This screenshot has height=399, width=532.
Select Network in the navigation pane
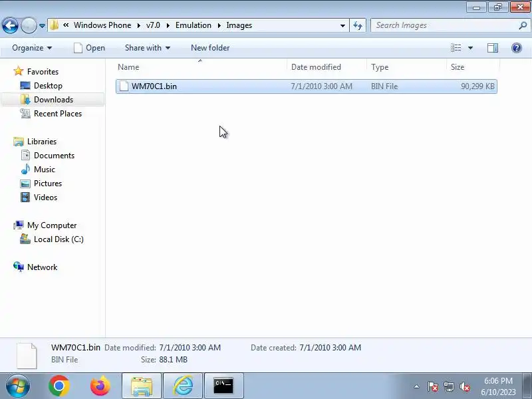coord(35,267)
